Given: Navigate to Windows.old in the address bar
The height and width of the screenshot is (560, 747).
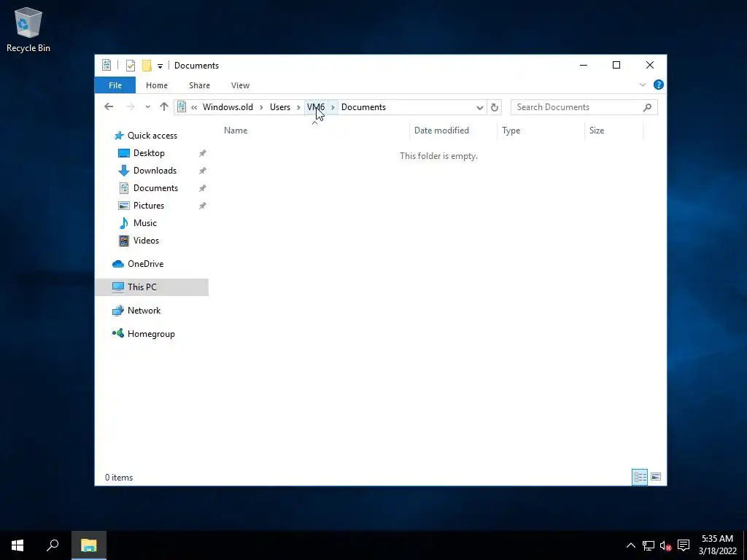Looking at the screenshot, I should (x=228, y=107).
